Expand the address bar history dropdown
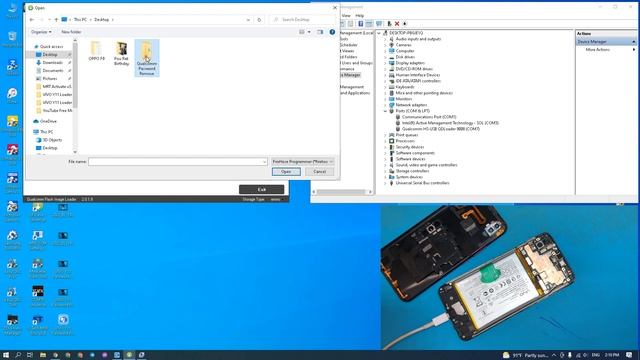Image resolution: width=640 pixels, height=360 pixels. click(248, 20)
